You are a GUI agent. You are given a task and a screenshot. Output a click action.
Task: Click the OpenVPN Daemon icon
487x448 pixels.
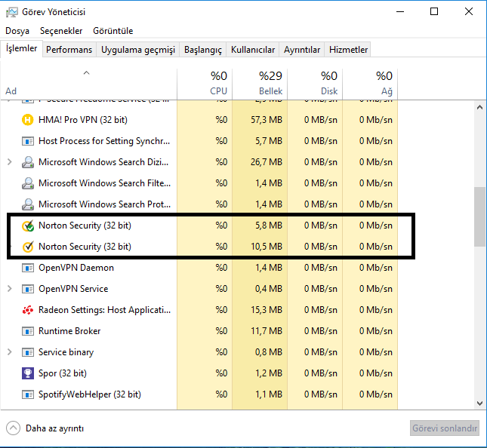28,268
